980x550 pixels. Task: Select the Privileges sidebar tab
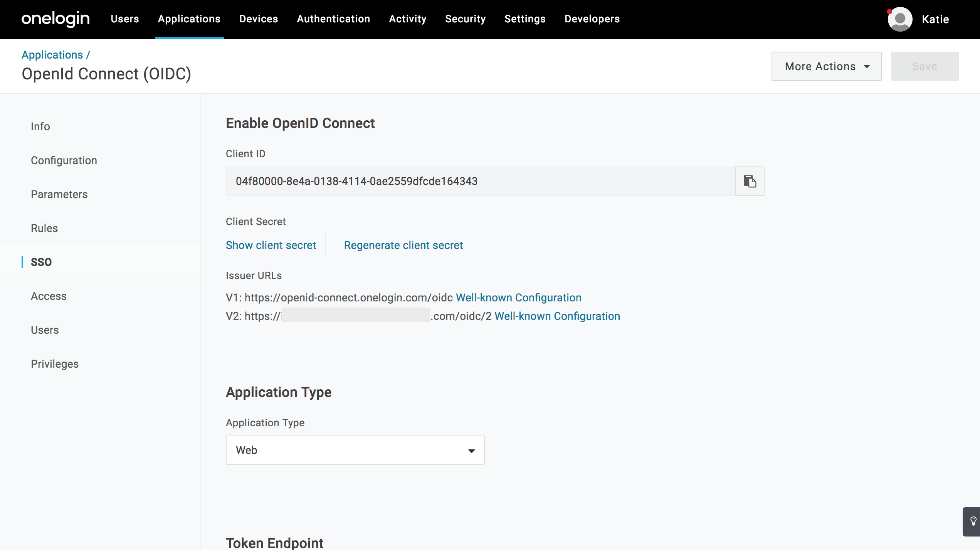[x=55, y=364]
